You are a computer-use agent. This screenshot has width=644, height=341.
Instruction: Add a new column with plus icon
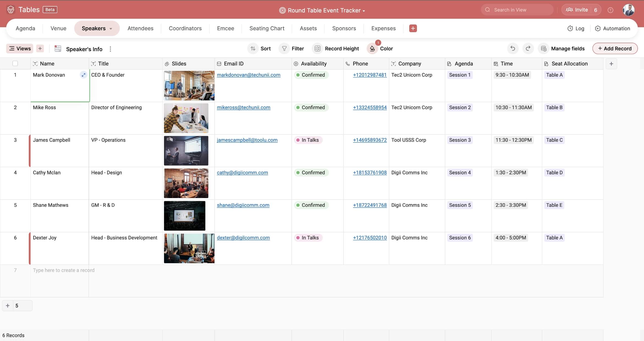pos(611,64)
